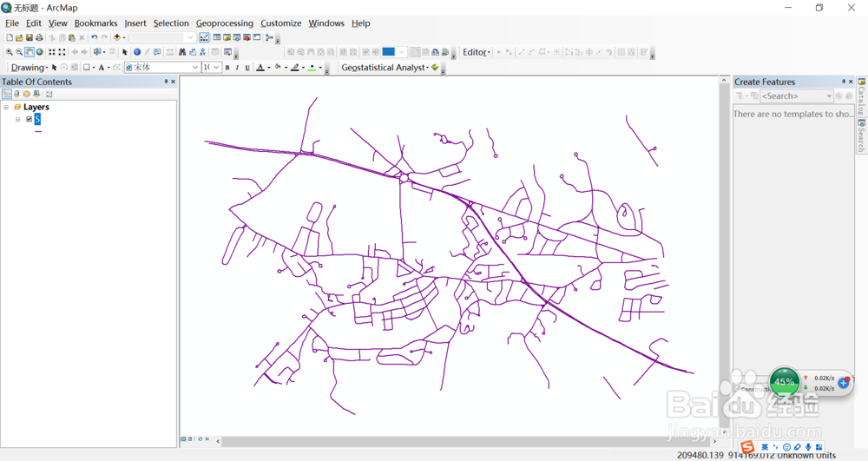Open the Table Of Contents window icon
This screenshot has width=868, height=461.
pos(217,37)
